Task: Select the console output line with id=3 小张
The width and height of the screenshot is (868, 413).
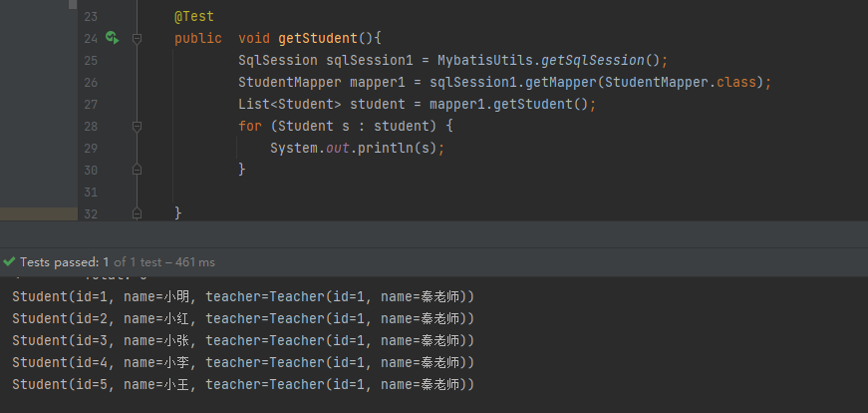Action: (243, 340)
